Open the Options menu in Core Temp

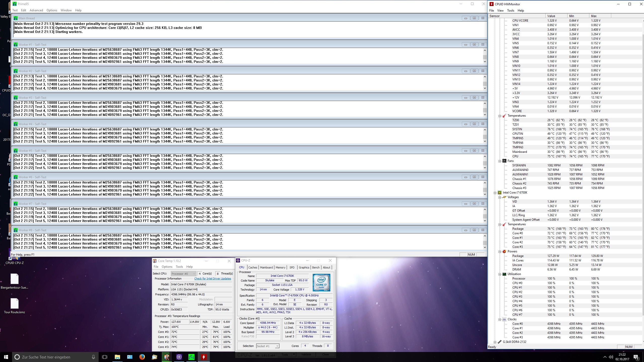point(167,267)
